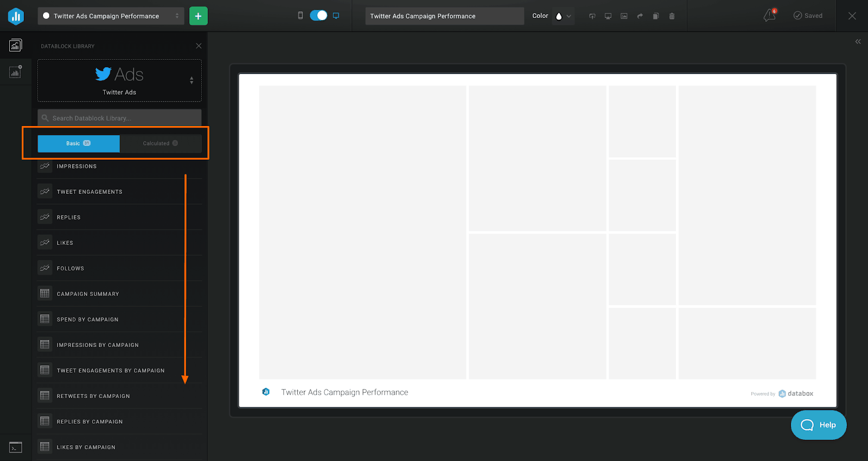Delete databoard with trash icon

point(672,16)
